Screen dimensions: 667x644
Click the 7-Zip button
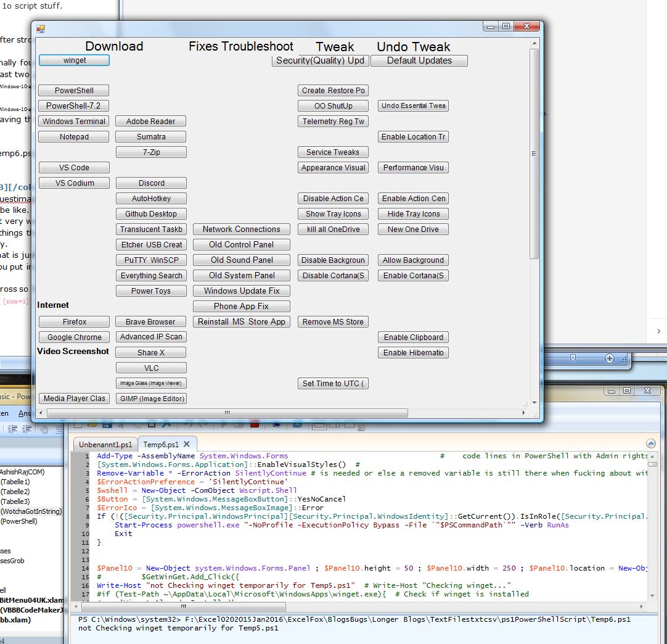pos(151,152)
